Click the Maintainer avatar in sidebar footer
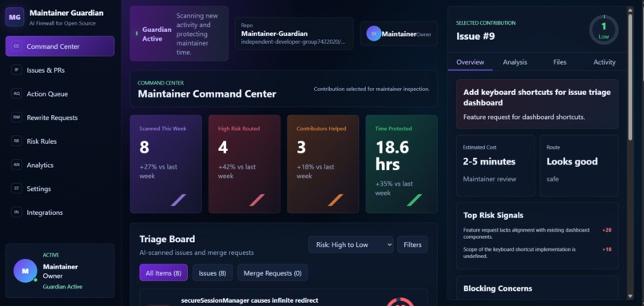Image resolution: width=644 pixels, height=306 pixels. click(26, 271)
